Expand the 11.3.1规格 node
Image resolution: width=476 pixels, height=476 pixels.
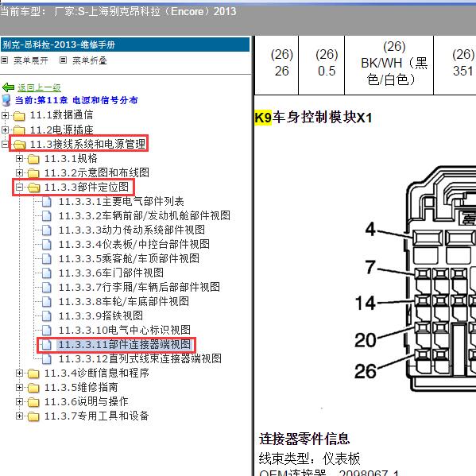pyautogui.click(x=19, y=158)
